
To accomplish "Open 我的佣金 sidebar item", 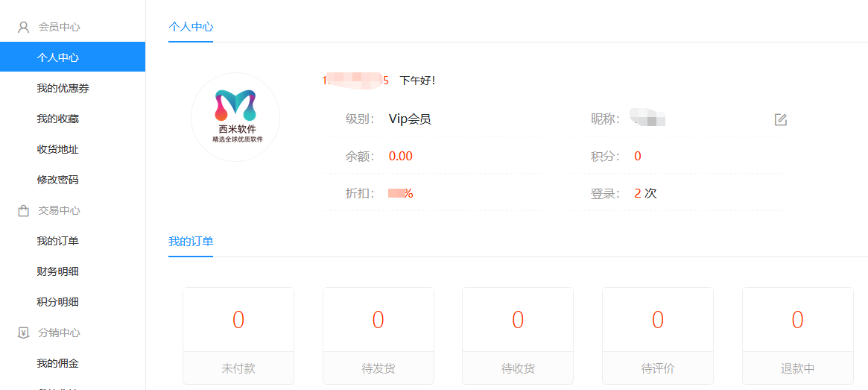I will click(58, 363).
